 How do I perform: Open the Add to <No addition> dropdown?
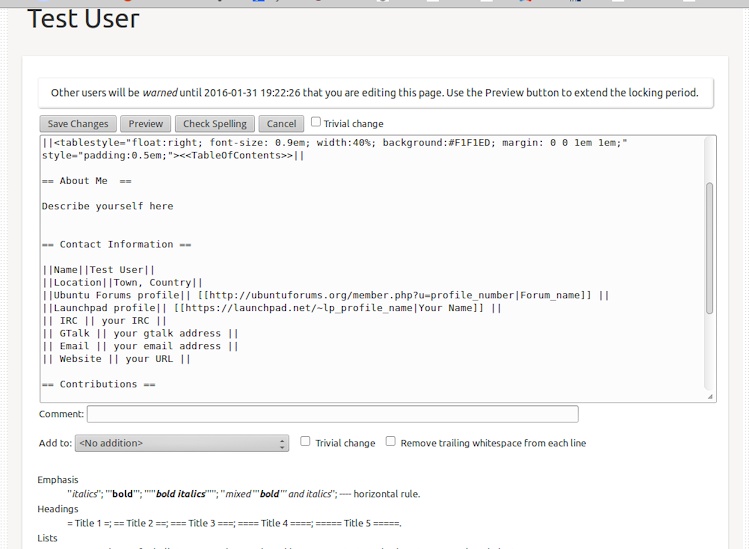[182, 443]
